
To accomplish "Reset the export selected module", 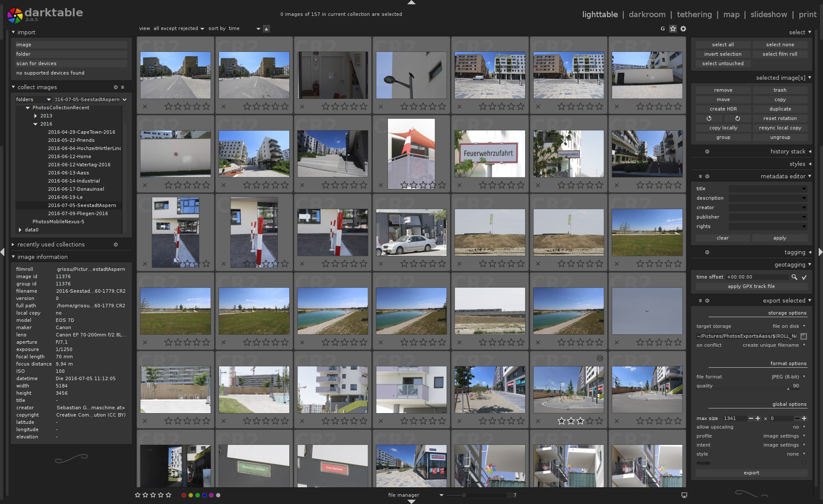I will point(707,301).
